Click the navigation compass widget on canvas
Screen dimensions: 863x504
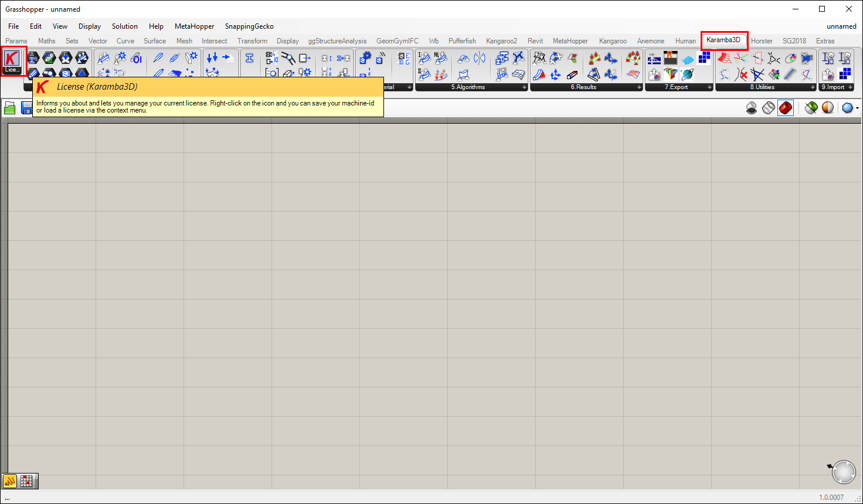843,472
